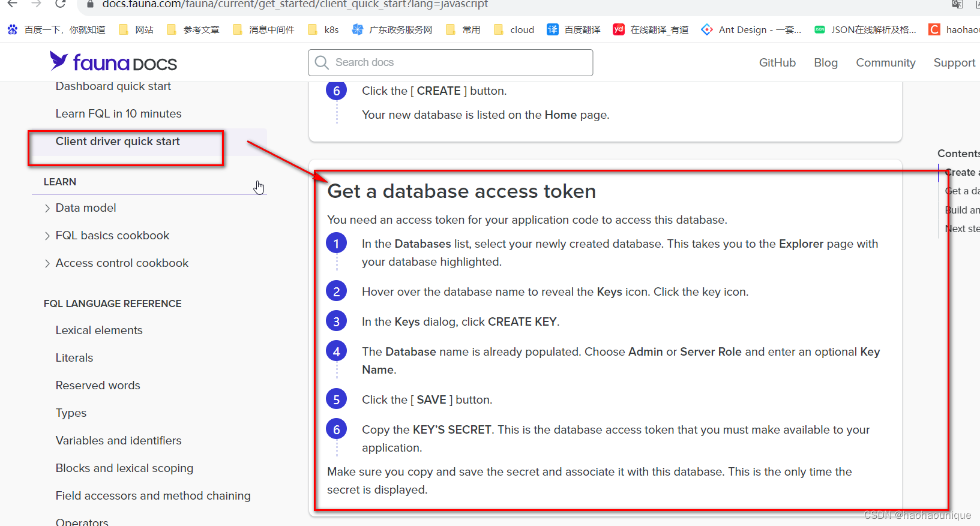This screenshot has width=980, height=526.
Task: Open the 百度一下 bookmark
Action: click(x=56, y=29)
